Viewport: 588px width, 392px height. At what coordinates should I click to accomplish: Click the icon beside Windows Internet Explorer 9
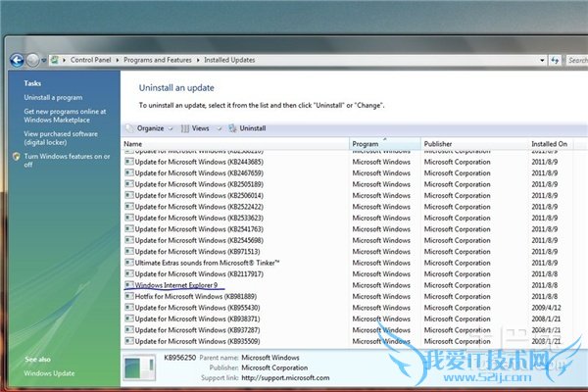(129, 285)
